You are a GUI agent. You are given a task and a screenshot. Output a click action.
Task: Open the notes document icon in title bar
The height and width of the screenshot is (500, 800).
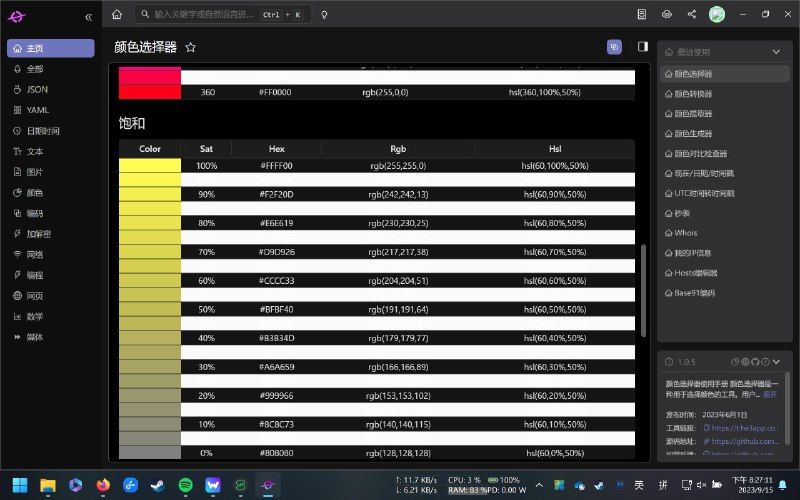coord(642,15)
